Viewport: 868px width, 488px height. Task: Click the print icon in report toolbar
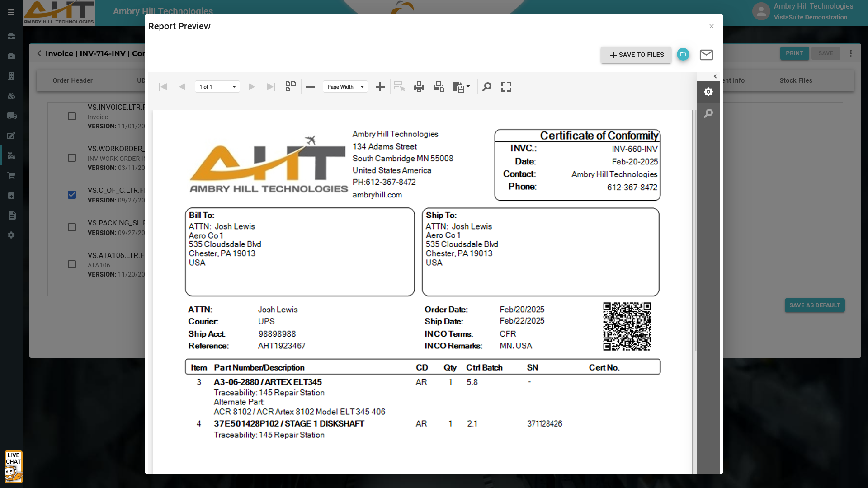(419, 87)
